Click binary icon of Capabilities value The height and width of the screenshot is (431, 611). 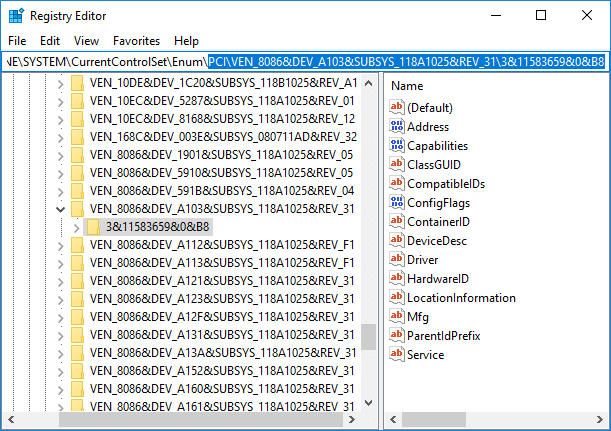[x=397, y=145]
